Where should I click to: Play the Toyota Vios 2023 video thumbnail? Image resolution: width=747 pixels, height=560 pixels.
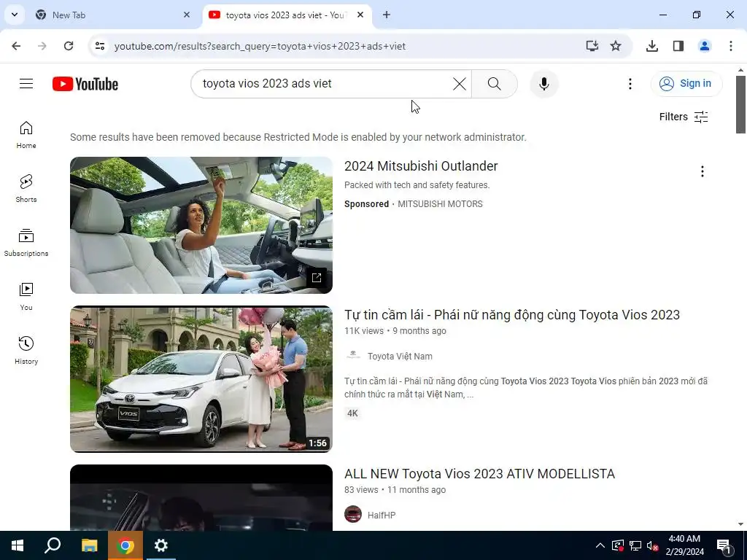(x=201, y=379)
